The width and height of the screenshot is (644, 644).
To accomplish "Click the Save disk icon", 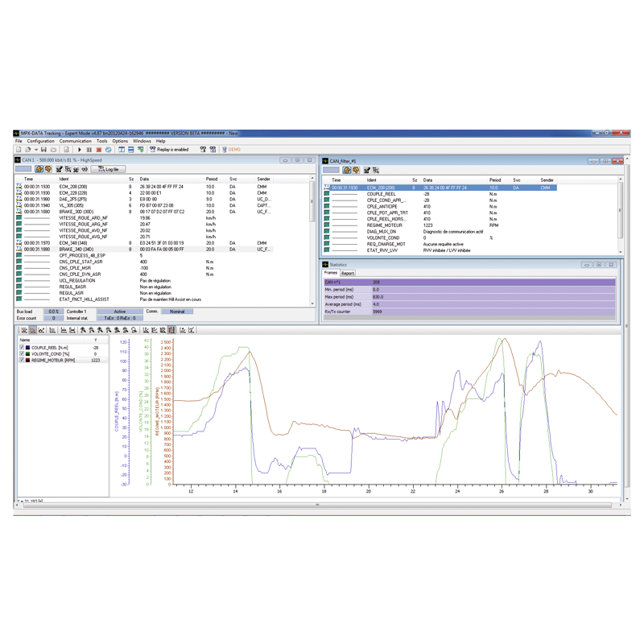I will click(x=44, y=150).
